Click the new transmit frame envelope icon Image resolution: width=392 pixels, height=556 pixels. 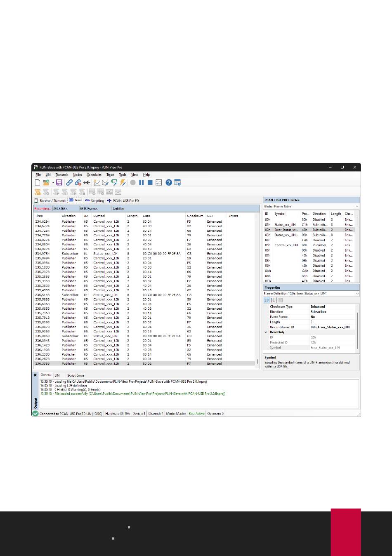pos(97,183)
